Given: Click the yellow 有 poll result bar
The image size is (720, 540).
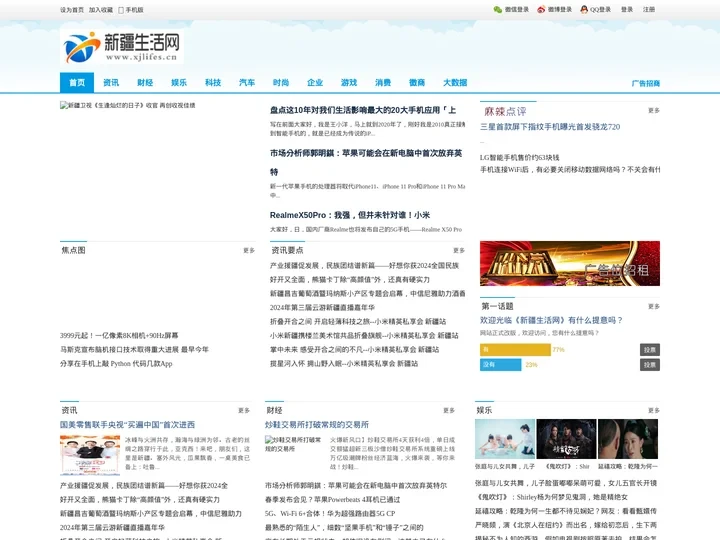Looking at the screenshot, I should 515,350.
